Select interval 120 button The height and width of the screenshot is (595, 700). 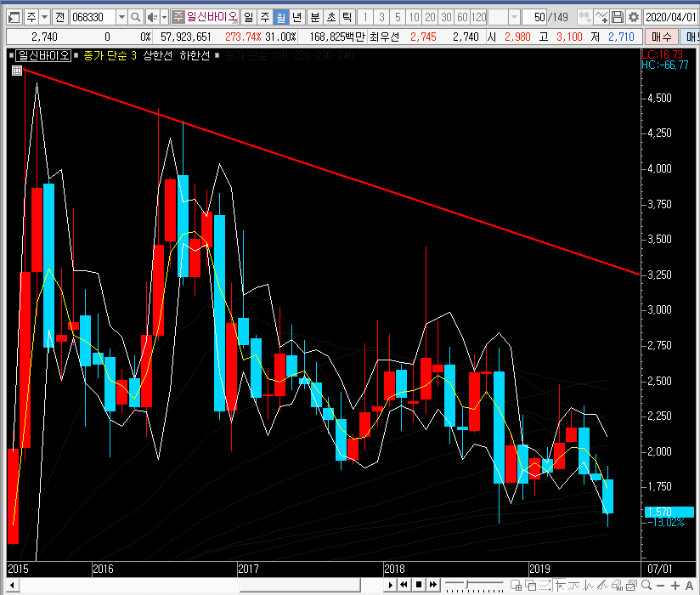coord(478,17)
